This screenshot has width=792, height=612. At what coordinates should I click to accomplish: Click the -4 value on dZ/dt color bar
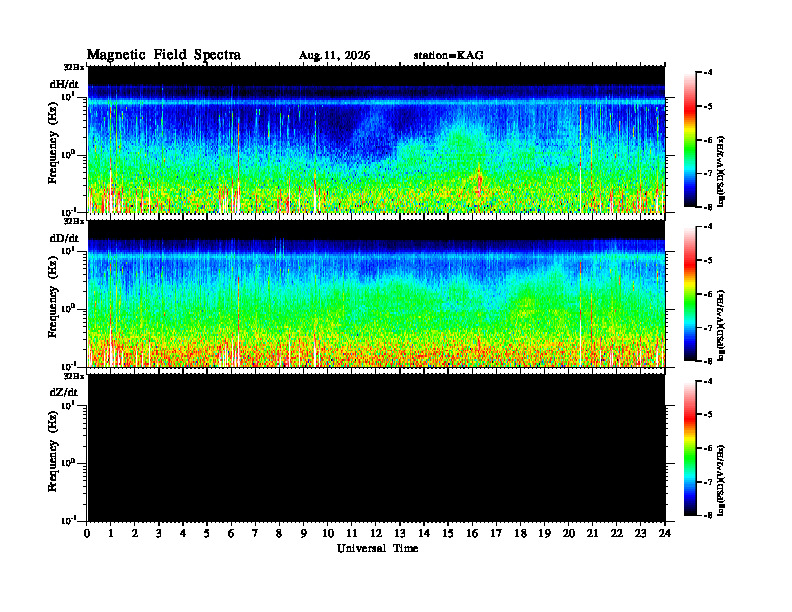tap(708, 381)
